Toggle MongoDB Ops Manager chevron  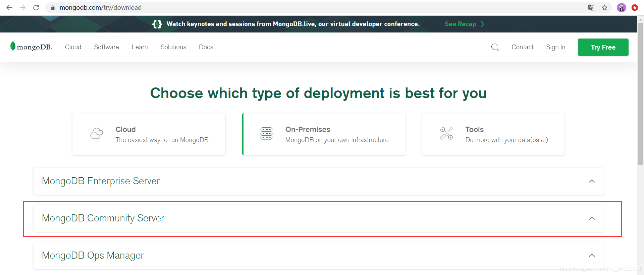pos(592,255)
